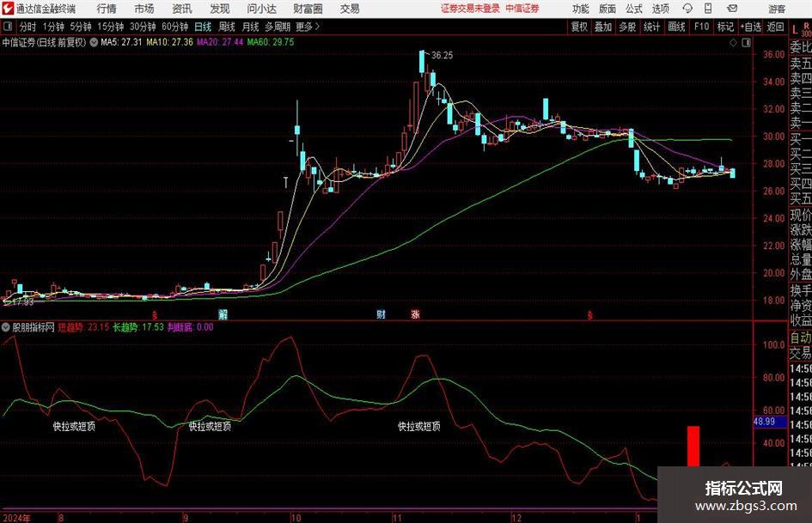
Task: Expand the 更多 periods chevron
Action: point(317,27)
